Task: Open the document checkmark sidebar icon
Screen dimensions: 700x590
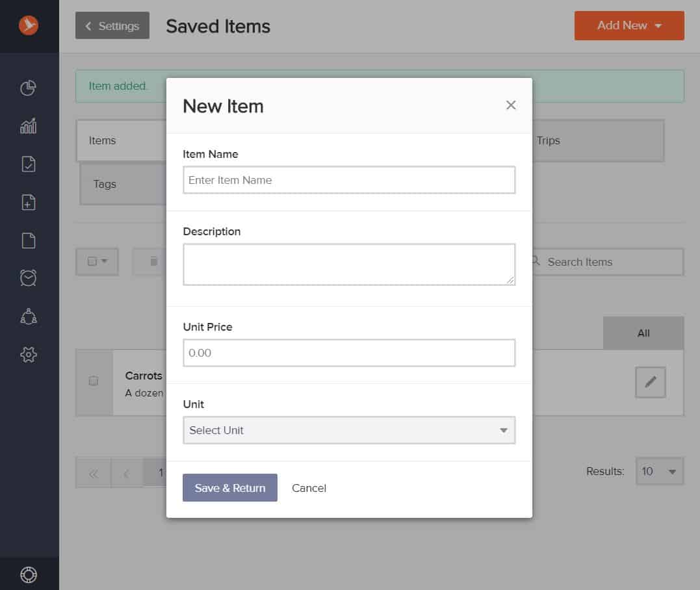Action: 29,164
